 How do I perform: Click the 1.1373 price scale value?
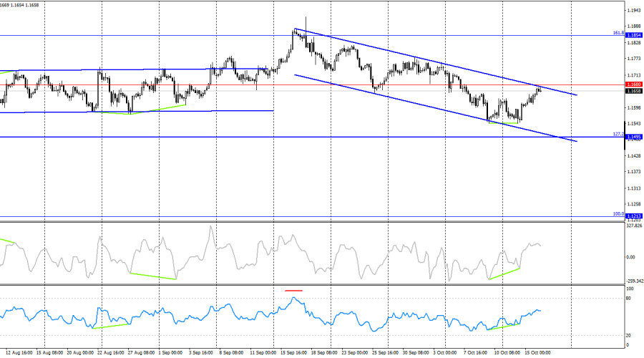[635, 171]
